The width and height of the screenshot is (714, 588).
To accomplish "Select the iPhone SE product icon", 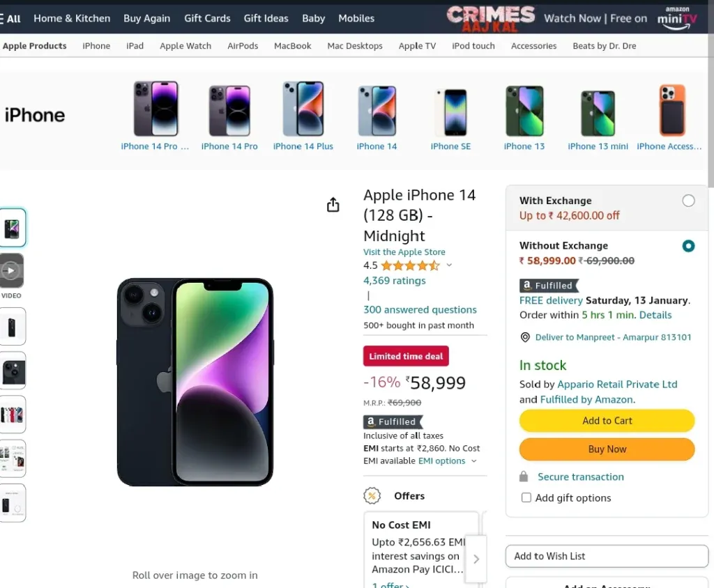I will (x=450, y=112).
